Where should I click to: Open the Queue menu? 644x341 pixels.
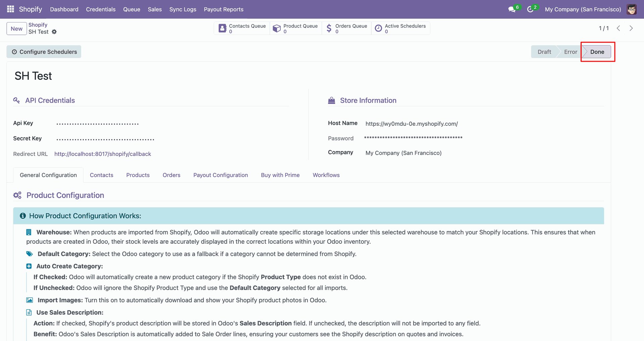(x=131, y=9)
